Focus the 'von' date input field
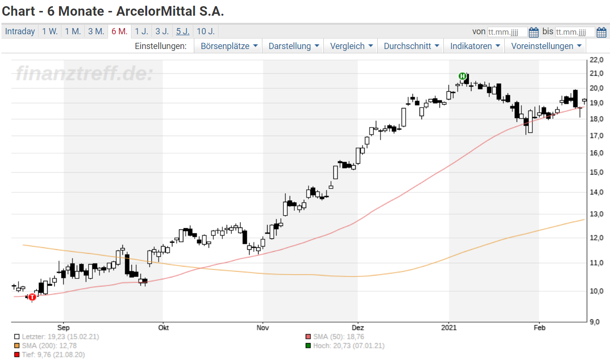This screenshot has height=364, width=610. [508, 32]
